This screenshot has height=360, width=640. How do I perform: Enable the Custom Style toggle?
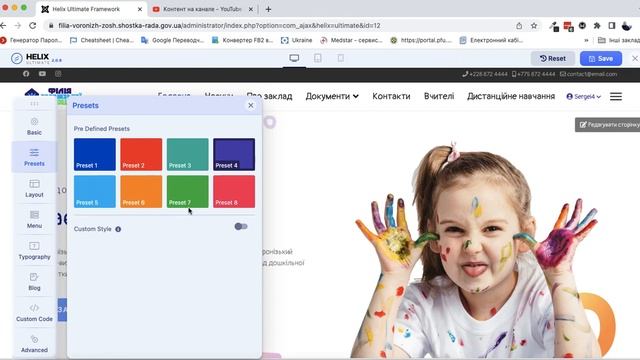click(241, 227)
